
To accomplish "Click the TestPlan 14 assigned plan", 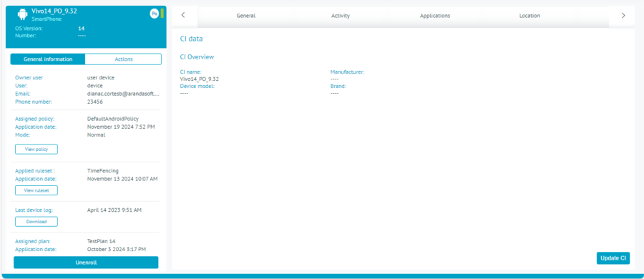I will 101,241.
